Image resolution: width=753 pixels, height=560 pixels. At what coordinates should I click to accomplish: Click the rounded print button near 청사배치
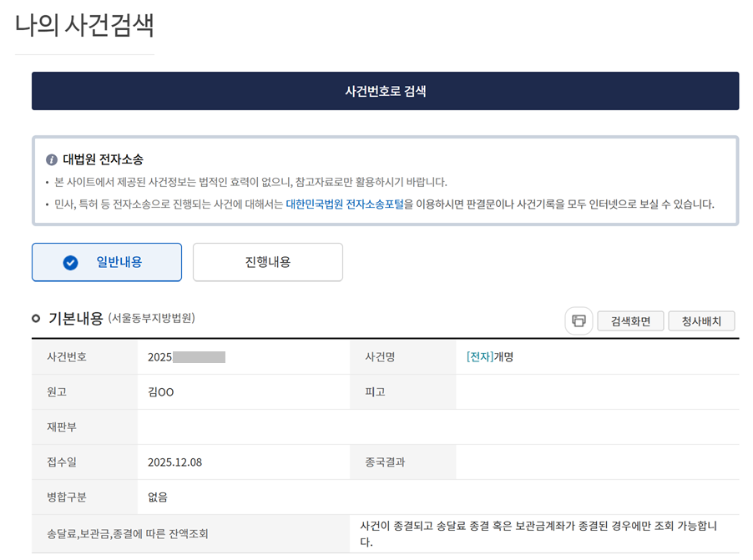(579, 320)
